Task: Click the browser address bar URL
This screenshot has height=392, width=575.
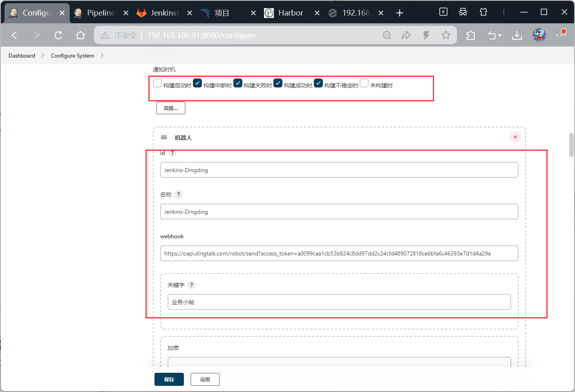Action: [x=201, y=36]
